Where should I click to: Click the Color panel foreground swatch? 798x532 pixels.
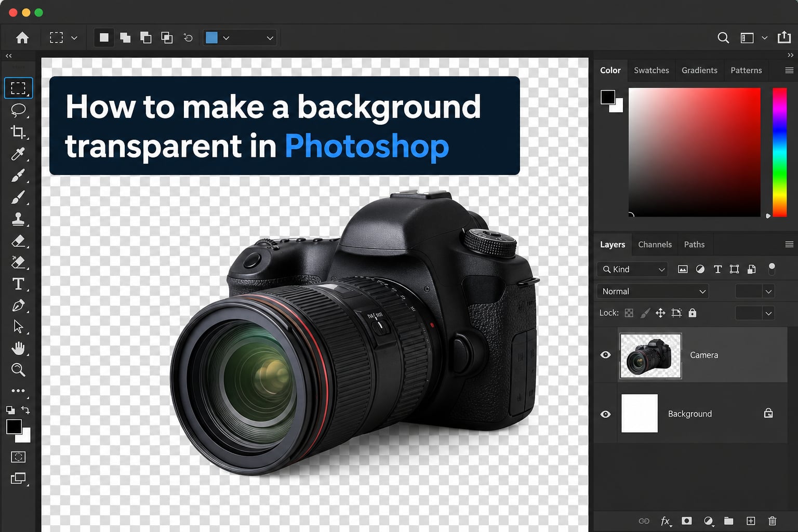click(x=608, y=97)
